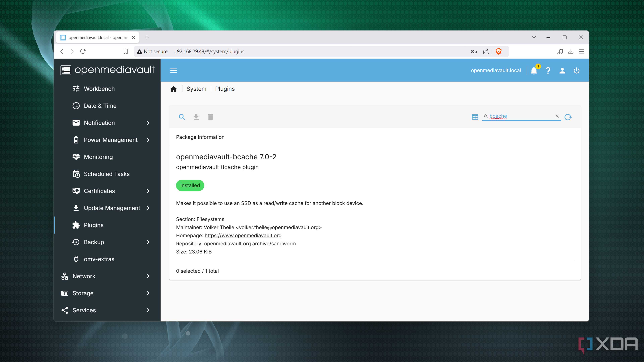644x362 pixels.
Task: Open the Brave shields icon
Action: click(498, 51)
